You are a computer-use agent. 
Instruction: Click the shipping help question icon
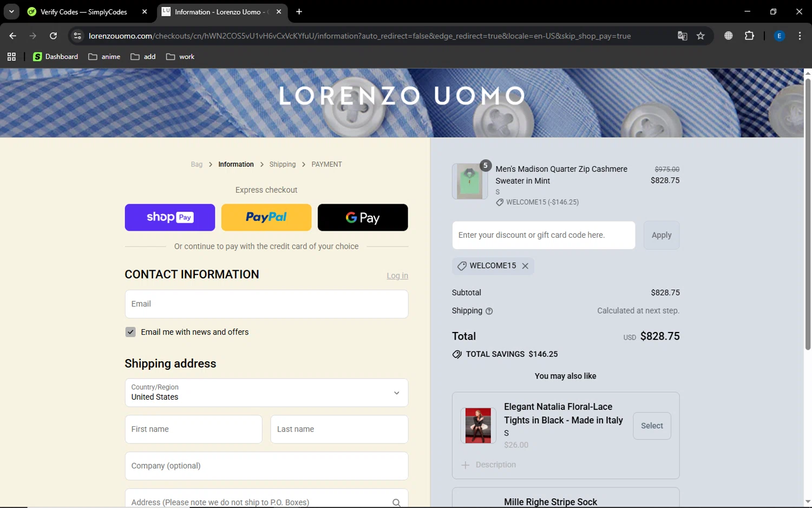tap(489, 311)
